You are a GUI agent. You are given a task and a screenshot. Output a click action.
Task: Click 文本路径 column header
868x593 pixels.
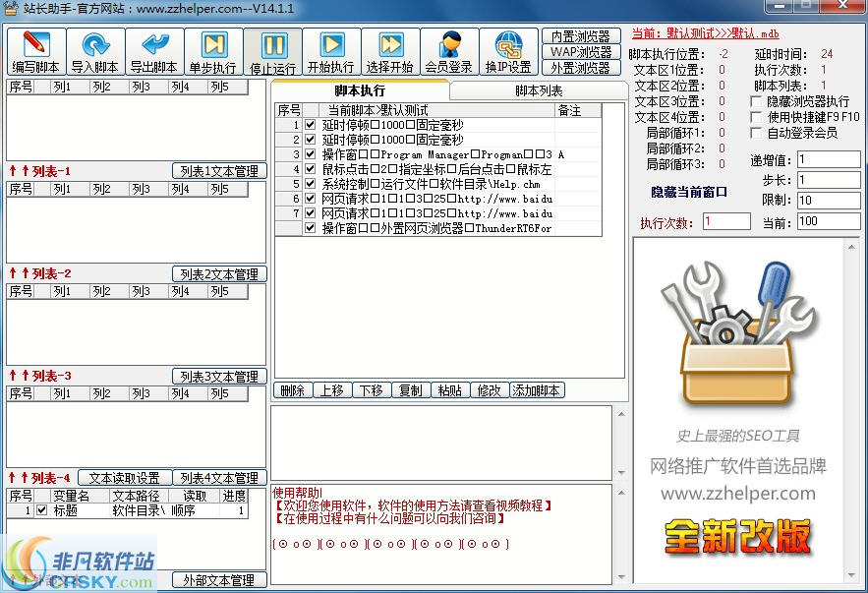137,496
